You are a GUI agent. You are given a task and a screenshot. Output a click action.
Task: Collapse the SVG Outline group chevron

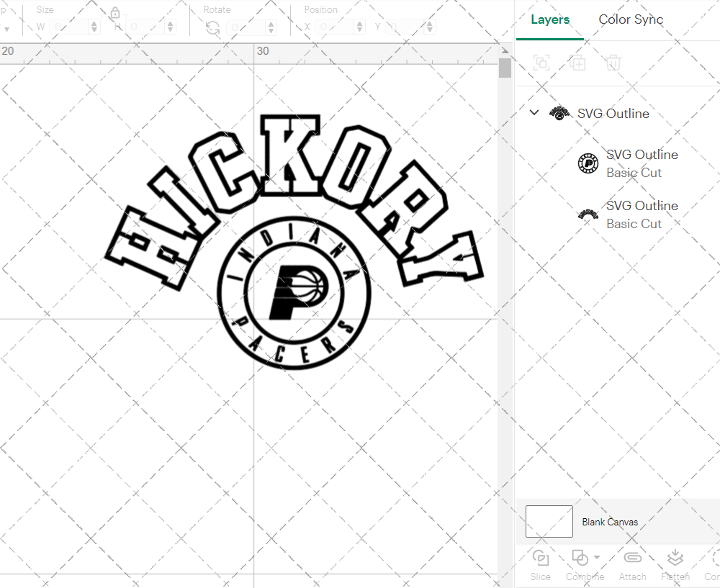(534, 112)
